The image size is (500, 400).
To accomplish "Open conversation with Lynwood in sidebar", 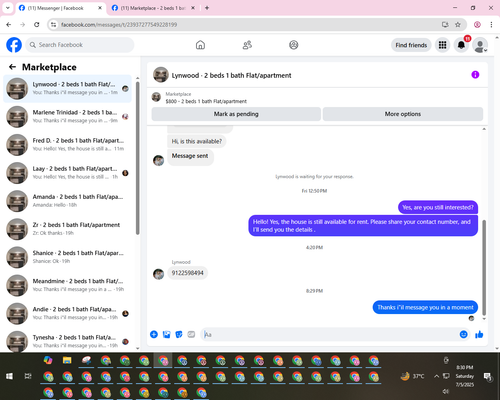I will coord(67,89).
